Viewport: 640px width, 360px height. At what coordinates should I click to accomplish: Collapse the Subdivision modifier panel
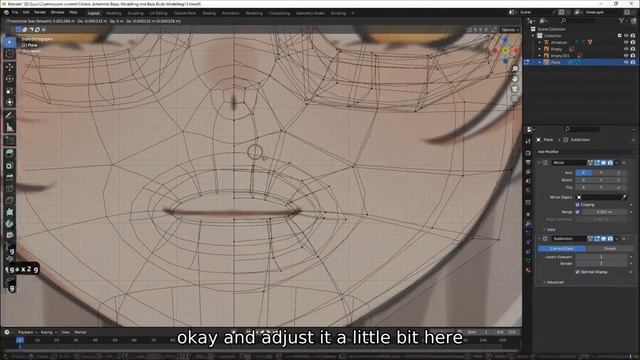tap(539, 239)
